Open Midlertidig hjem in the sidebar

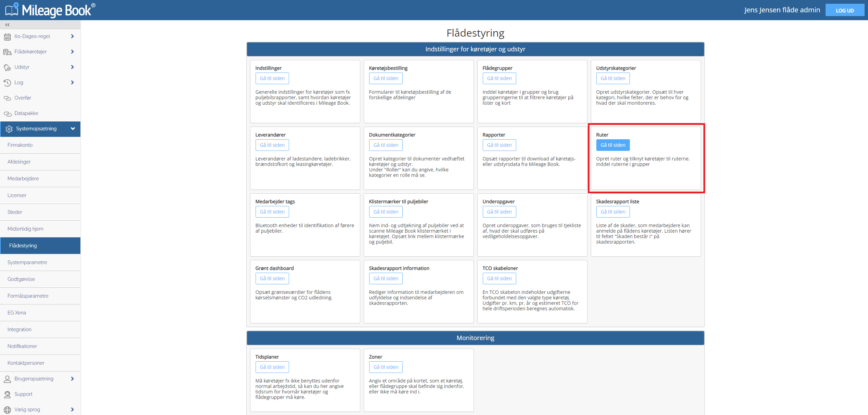tap(40, 229)
